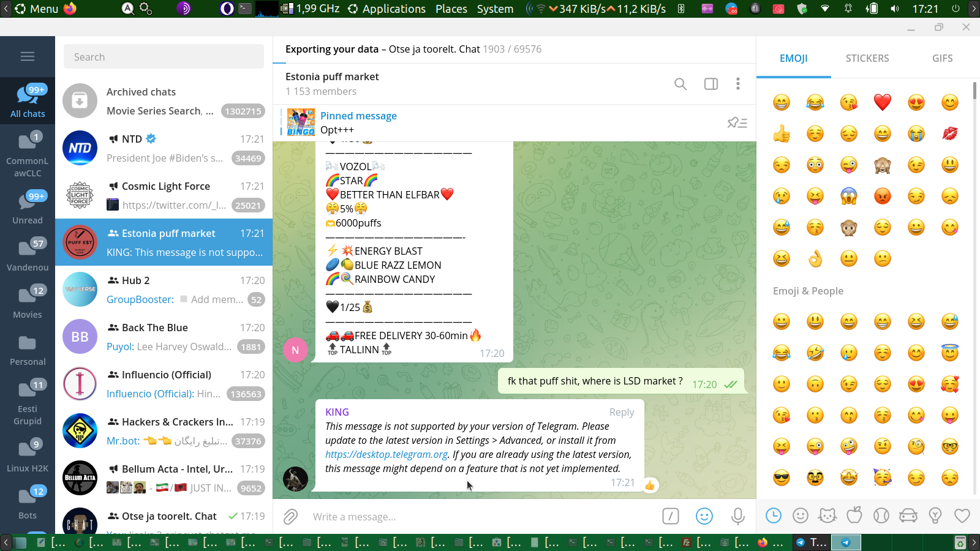Insert the thumbs up emoji from the panel
The height and width of the screenshot is (551, 980).
782,133
